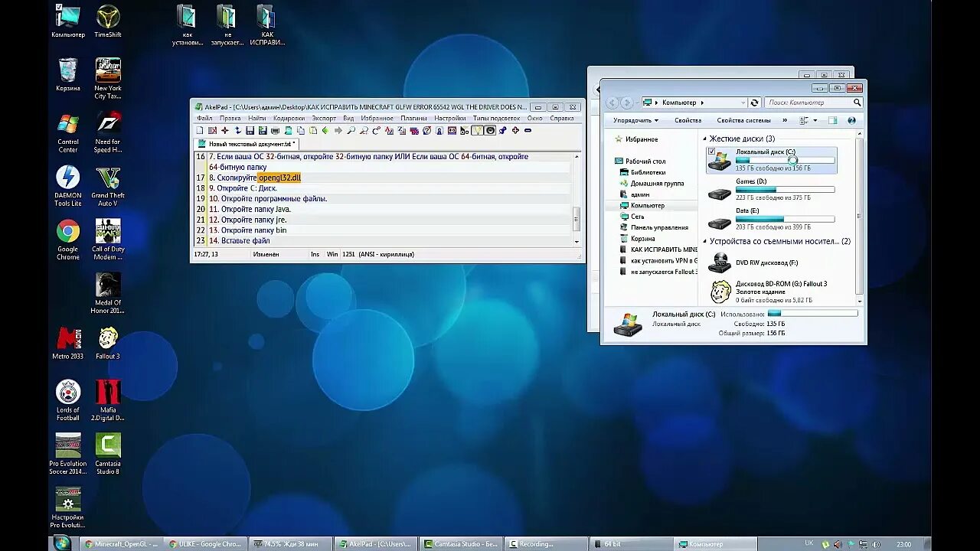Collapse the Жесткие диски group

[704, 139]
